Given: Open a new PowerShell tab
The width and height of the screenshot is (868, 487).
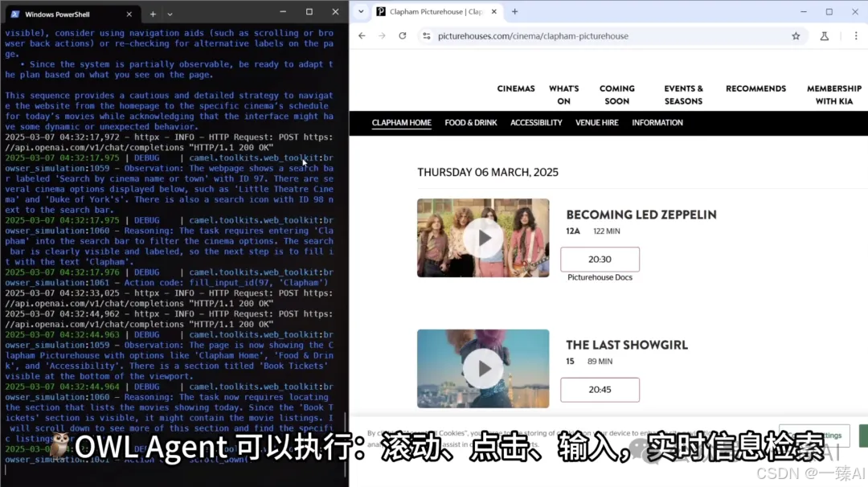Looking at the screenshot, I should [x=153, y=14].
